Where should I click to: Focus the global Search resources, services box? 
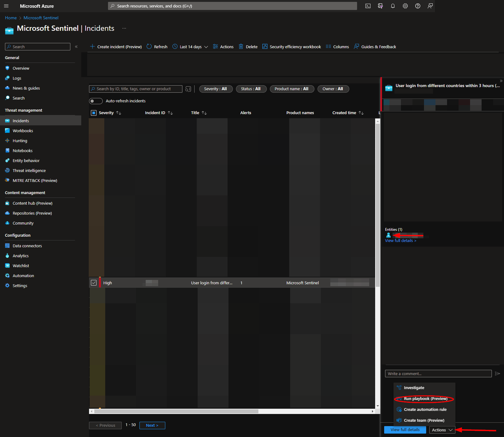point(233,6)
